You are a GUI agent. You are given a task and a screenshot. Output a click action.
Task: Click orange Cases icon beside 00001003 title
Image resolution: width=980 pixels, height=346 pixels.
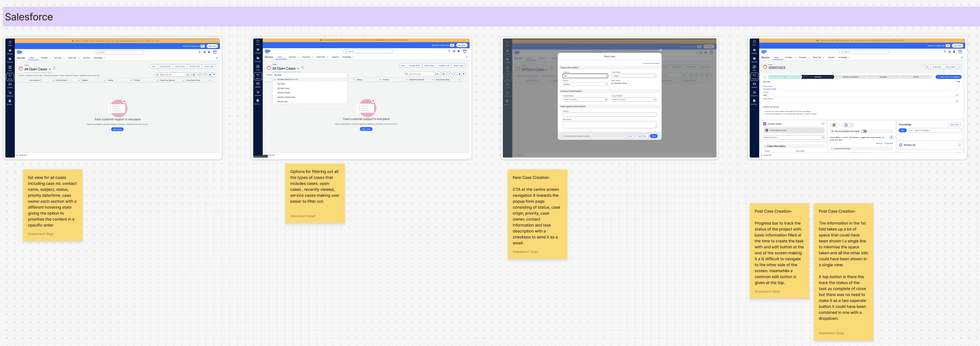pyautogui.click(x=765, y=67)
